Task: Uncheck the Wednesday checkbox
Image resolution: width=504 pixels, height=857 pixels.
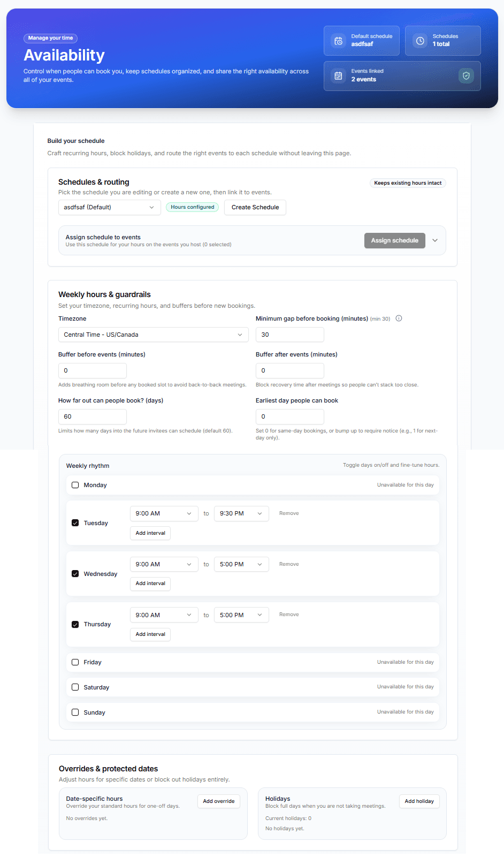Action: [x=75, y=574]
